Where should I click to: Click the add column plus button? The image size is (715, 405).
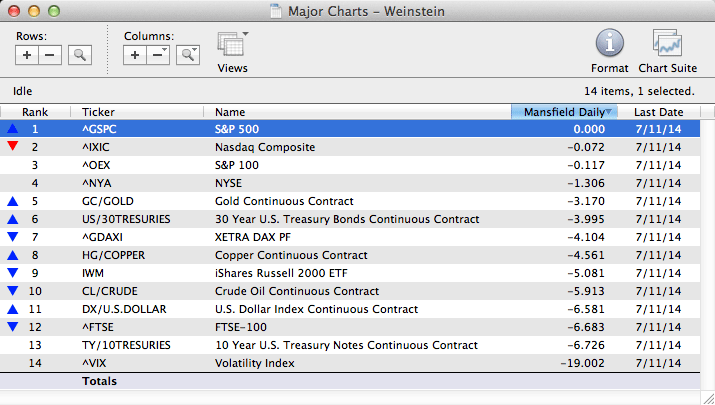136,55
